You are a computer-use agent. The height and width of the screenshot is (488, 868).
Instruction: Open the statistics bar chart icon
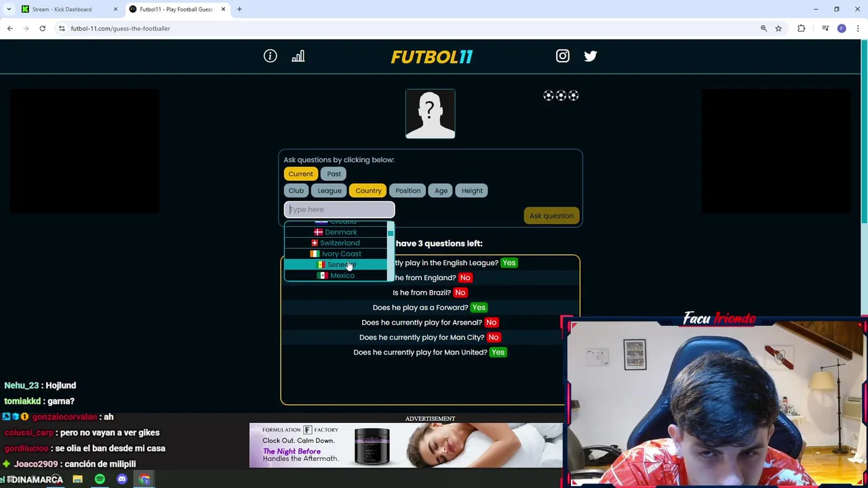pos(298,56)
